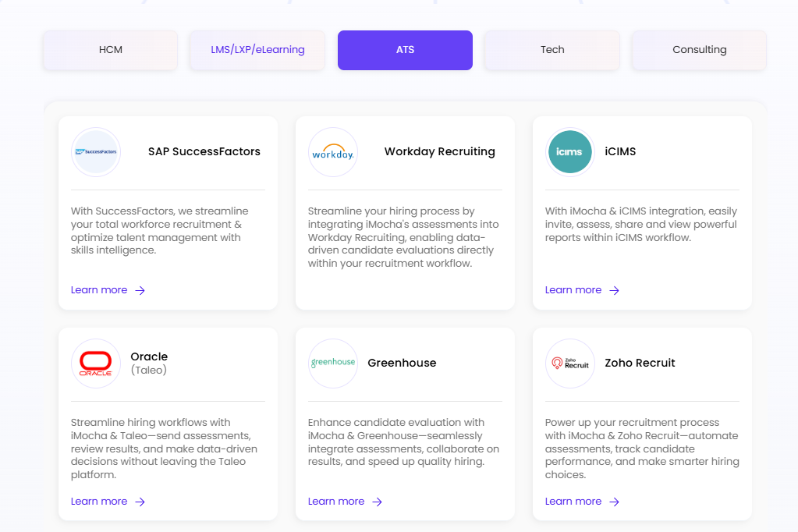Click the arrow beside iCIMS Learn more
This screenshot has height=532, width=798.
tap(614, 290)
